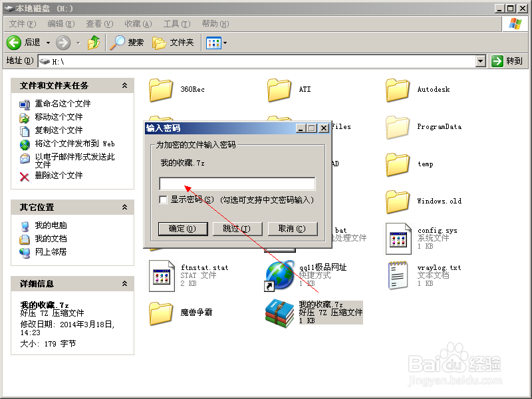This screenshot has width=532, height=399.
Task: Click the 跳过(T) skip button
Action: coord(237,229)
